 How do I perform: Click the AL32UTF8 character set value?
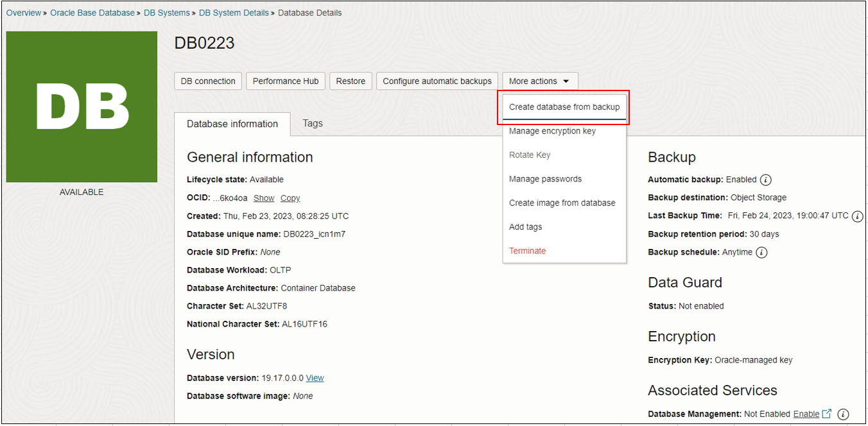[266, 306]
